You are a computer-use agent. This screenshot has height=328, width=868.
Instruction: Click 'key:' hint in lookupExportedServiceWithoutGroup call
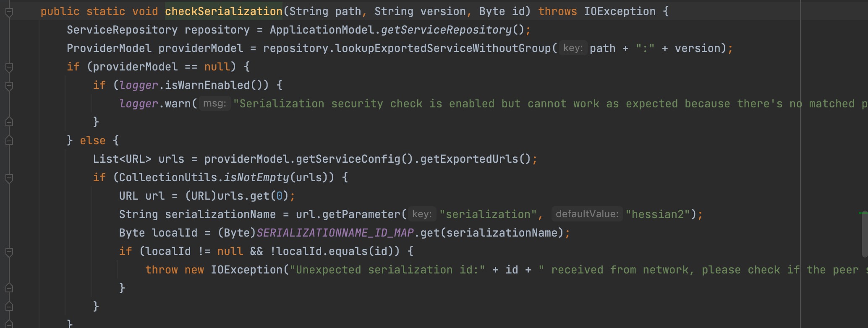point(573,48)
